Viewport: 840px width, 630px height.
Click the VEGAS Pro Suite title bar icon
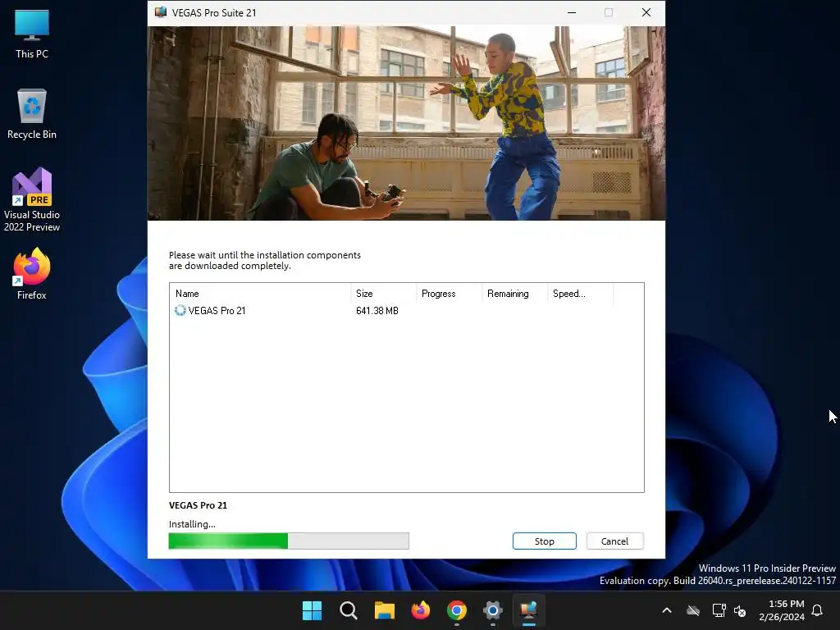pos(160,12)
